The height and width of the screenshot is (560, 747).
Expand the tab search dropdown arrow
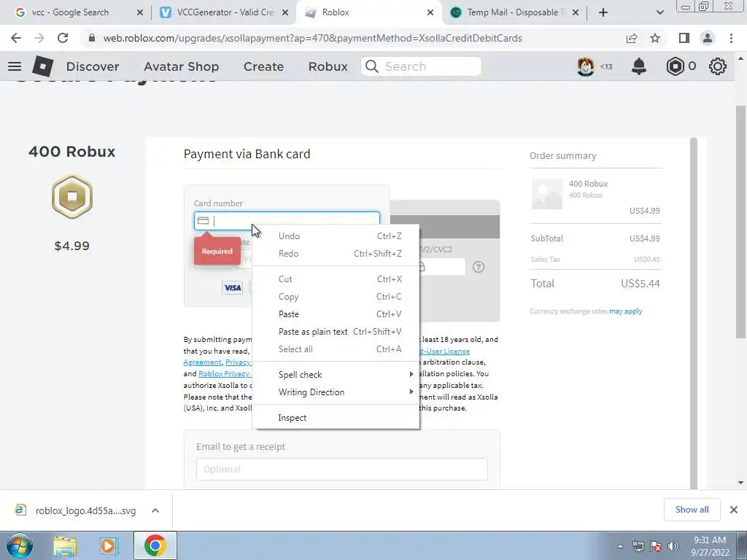(x=659, y=12)
